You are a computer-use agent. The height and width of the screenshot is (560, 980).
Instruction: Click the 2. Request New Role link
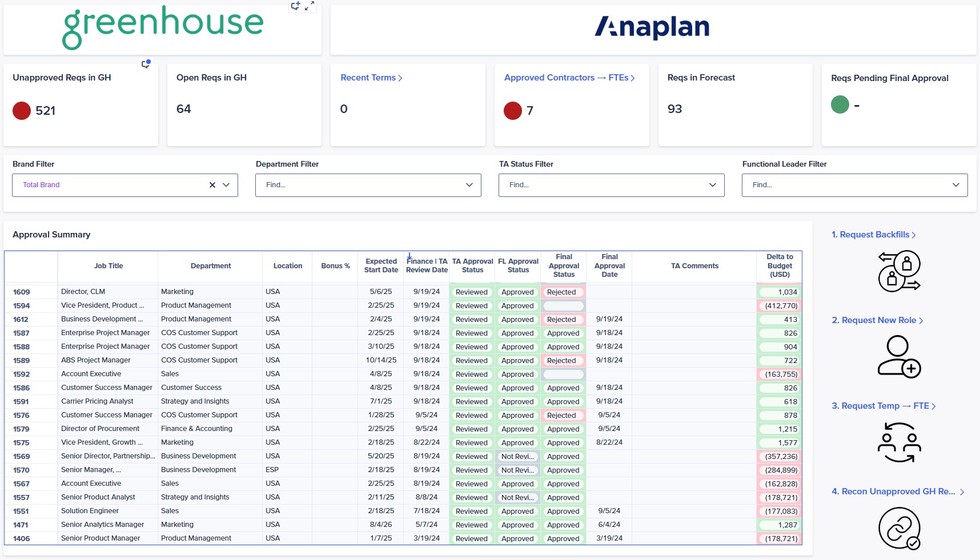pyautogui.click(x=877, y=320)
